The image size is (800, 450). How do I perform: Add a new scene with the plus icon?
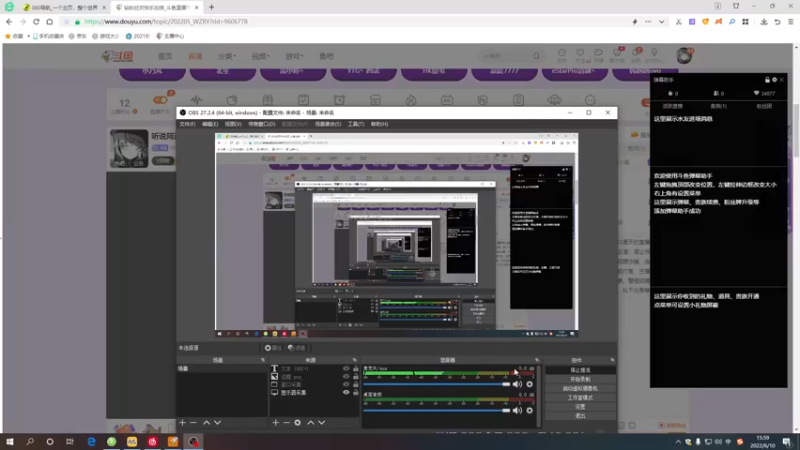point(182,422)
